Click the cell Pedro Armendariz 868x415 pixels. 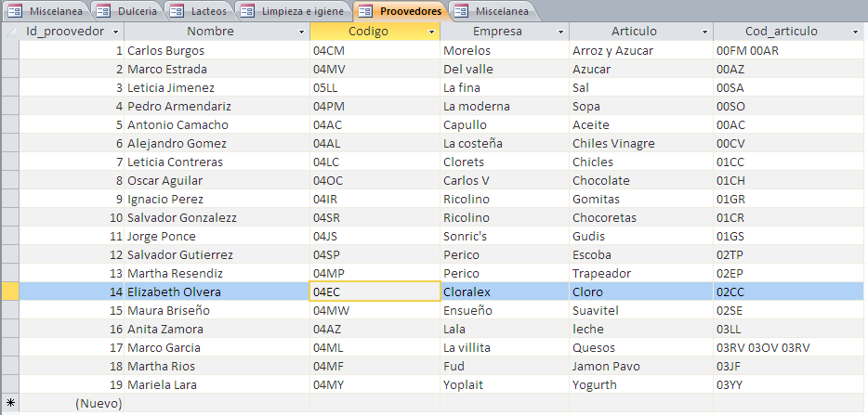tap(217, 106)
